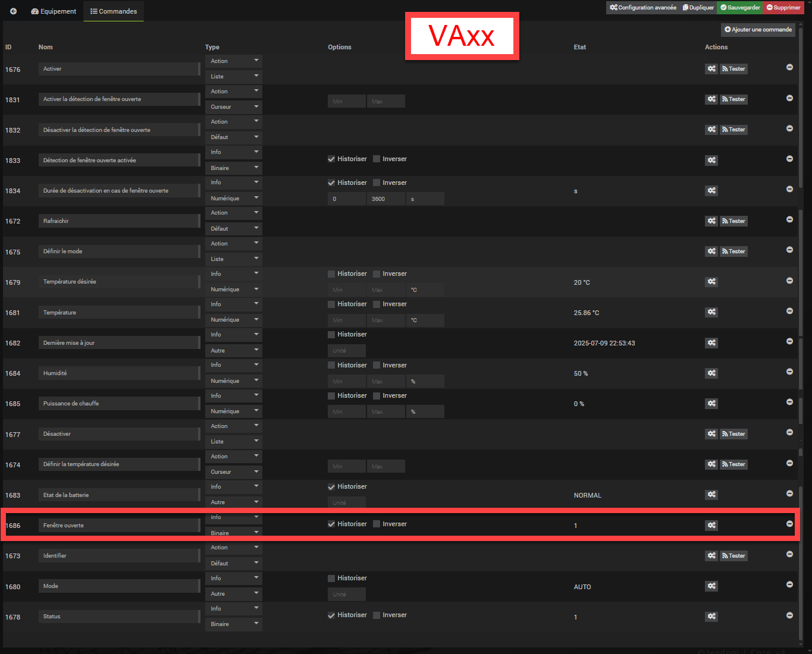This screenshot has height=654, width=812.
Task: Click the Max field for Durée de désactivation
Action: pyautogui.click(x=386, y=199)
